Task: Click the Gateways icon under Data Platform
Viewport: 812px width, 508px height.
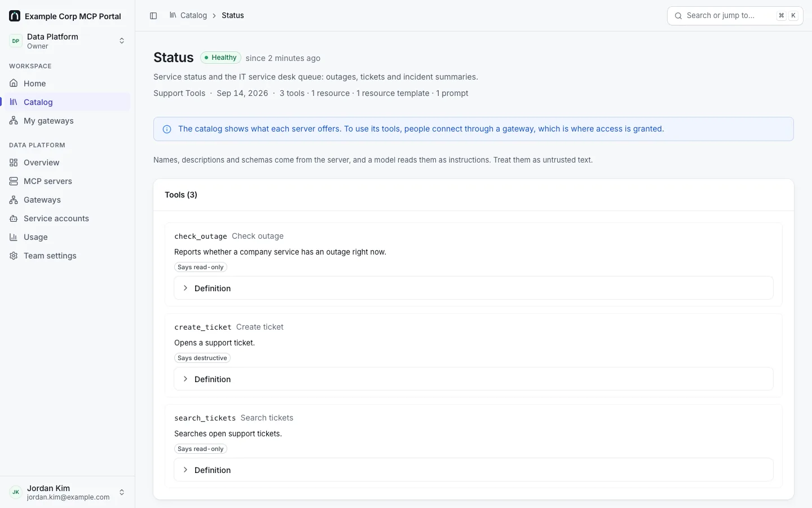Action: [14, 200]
